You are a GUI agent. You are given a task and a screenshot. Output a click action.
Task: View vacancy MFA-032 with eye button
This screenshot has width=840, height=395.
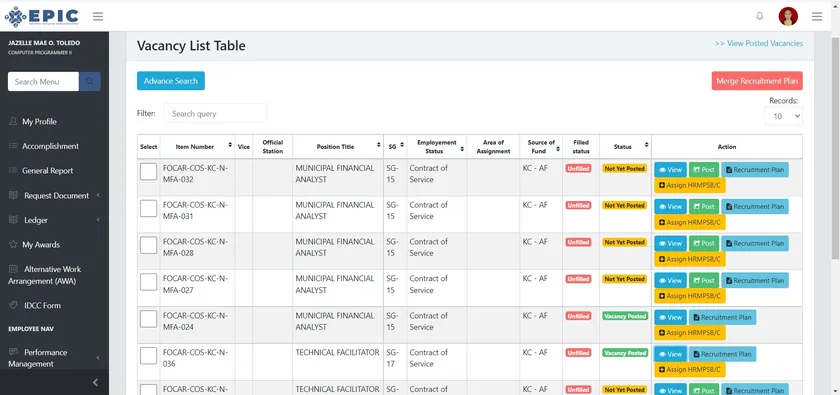point(670,170)
